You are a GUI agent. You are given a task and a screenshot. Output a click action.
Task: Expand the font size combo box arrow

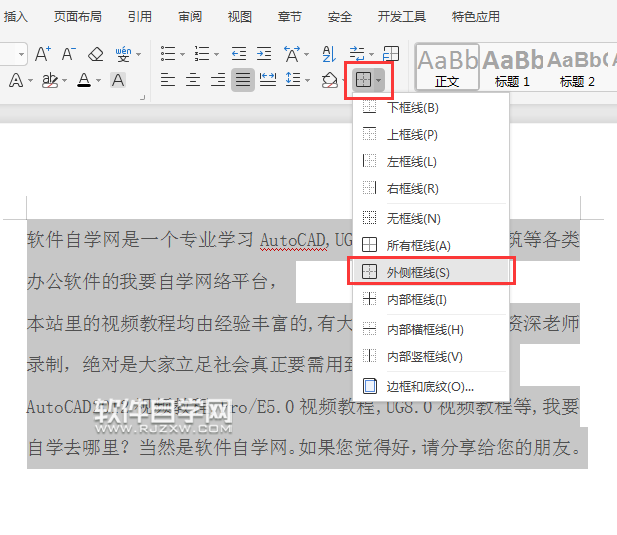21,54
